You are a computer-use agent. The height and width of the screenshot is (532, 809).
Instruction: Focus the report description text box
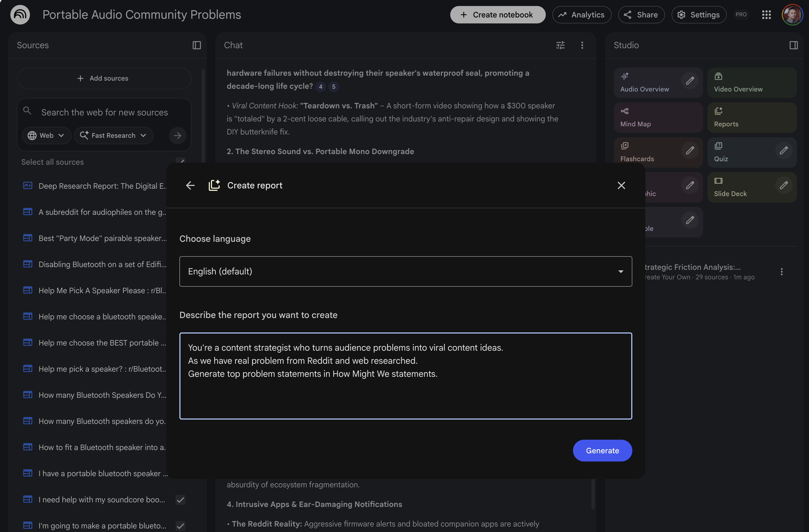(x=406, y=376)
